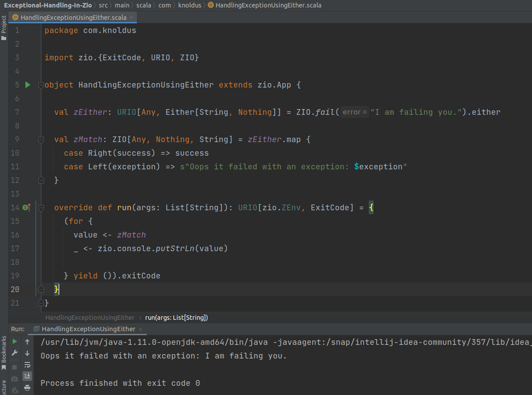Open Bookmarks tool window from left stripe
532x395 pixels.
click(x=4, y=353)
